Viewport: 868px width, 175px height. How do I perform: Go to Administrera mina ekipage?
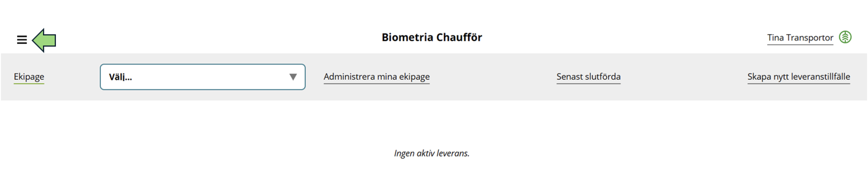377,77
